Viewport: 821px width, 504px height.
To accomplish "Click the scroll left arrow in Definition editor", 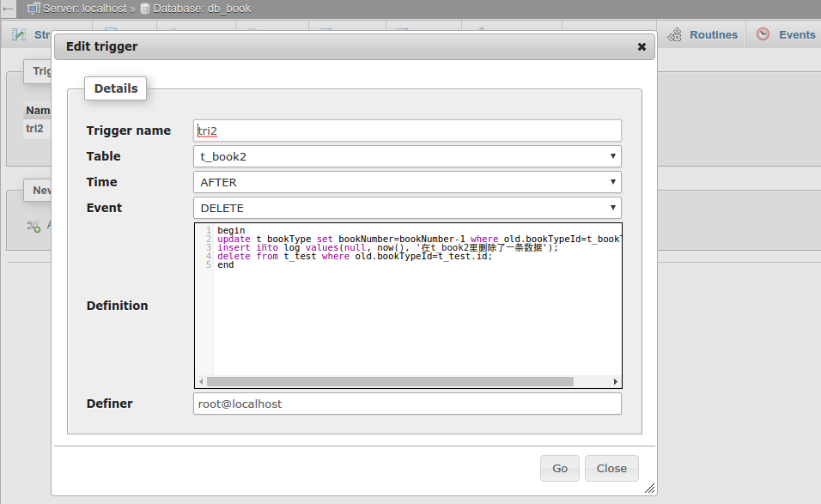I will coord(202,381).
